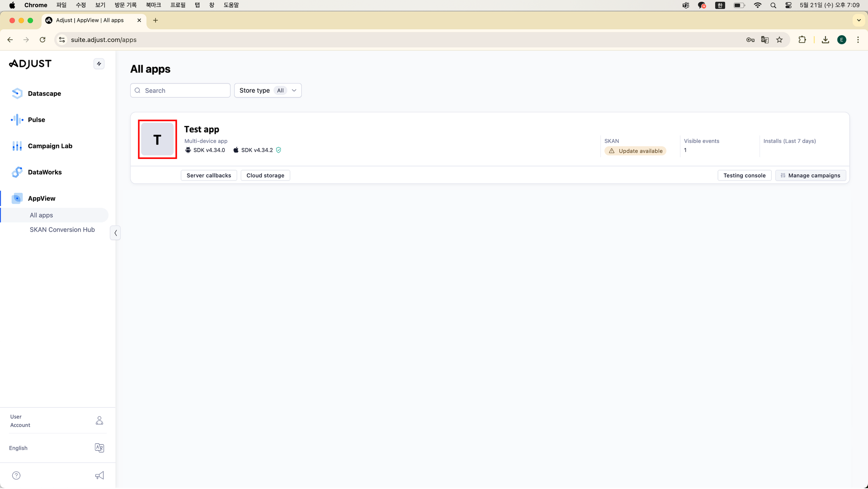Image resolution: width=868 pixels, height=489 pixels.
Task: Open DataWorks in sidebar
Action: 36,172
